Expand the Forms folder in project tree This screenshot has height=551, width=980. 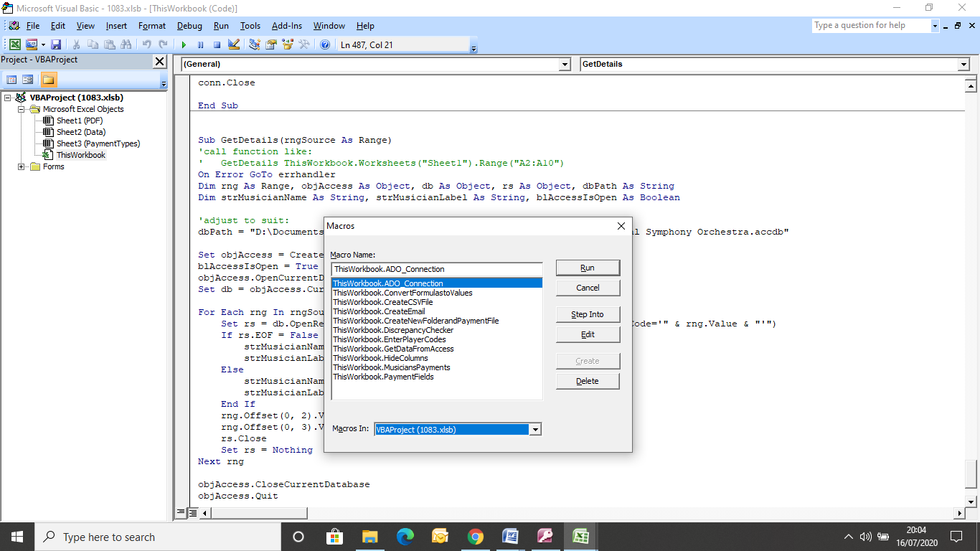pyautogui.click(x=22, y=166)
